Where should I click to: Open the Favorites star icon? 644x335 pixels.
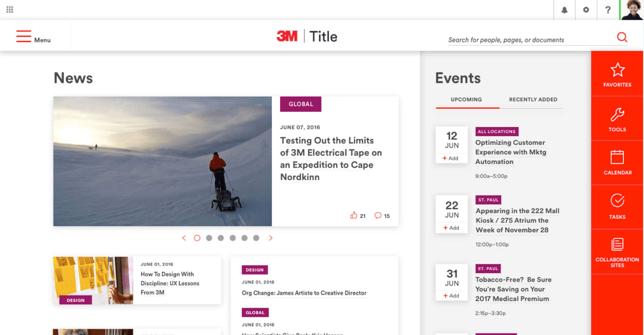[x=617, y=70]
